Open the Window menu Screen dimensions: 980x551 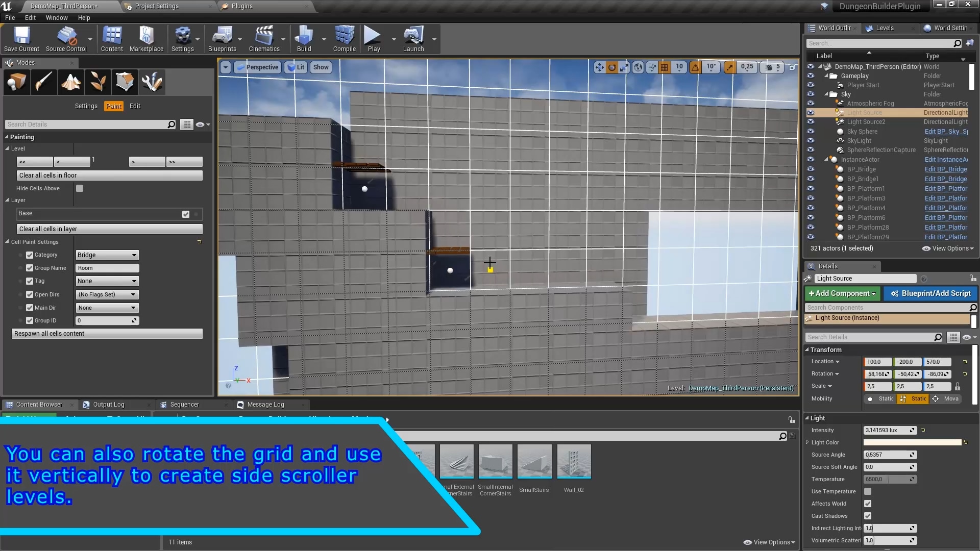[x=56, y=17]
